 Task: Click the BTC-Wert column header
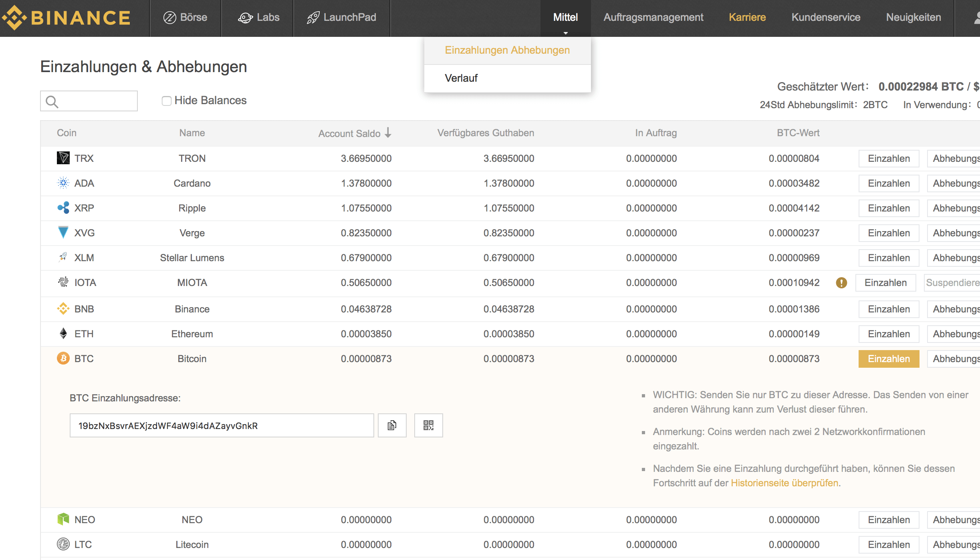point(798,133)
